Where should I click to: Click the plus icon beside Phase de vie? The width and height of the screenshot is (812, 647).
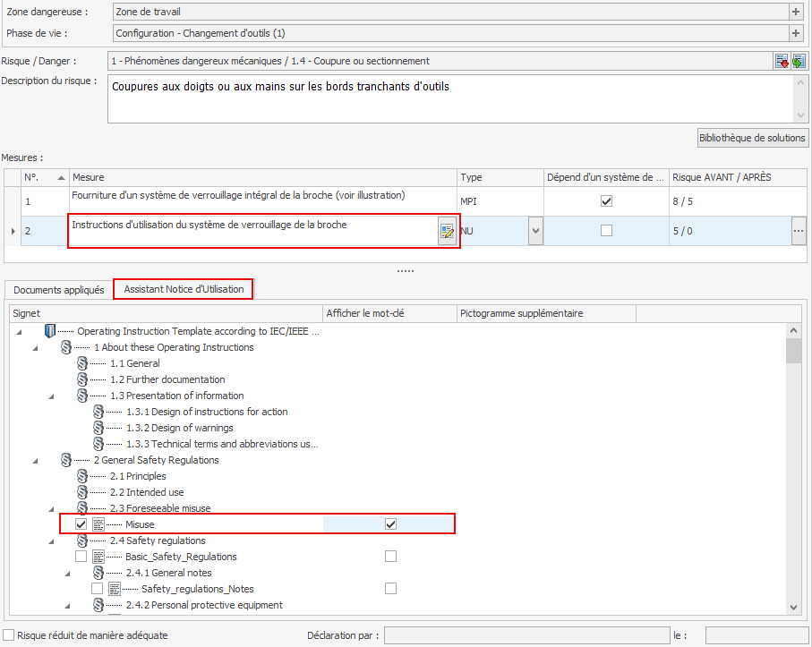coord(795,33)
